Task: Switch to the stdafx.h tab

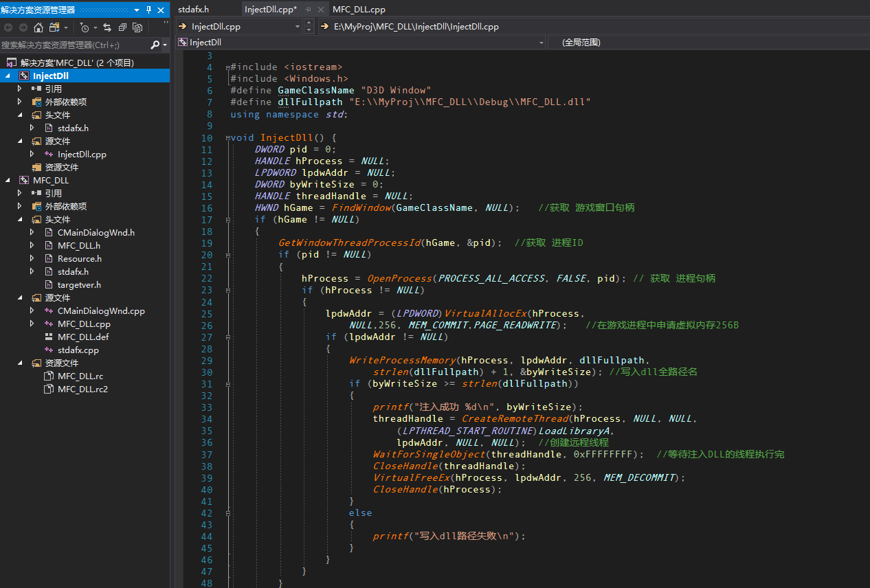Action: [x=193, y=9]
